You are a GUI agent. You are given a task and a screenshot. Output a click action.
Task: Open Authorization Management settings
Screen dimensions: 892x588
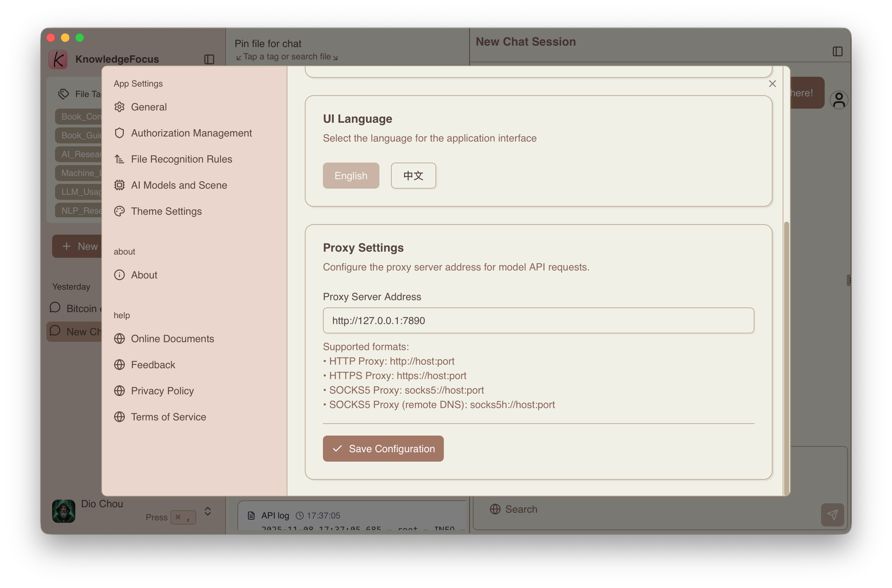191,133
